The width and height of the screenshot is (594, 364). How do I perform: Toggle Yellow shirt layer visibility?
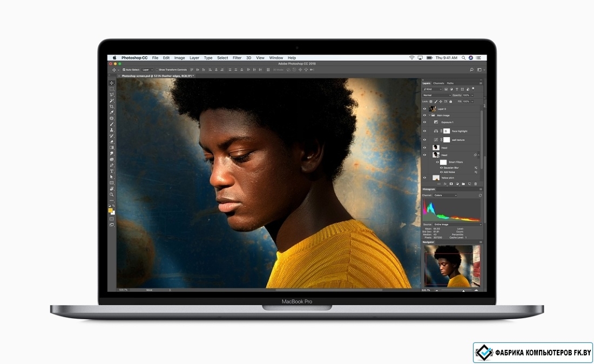pyautogui.click(x=424, y=178)
